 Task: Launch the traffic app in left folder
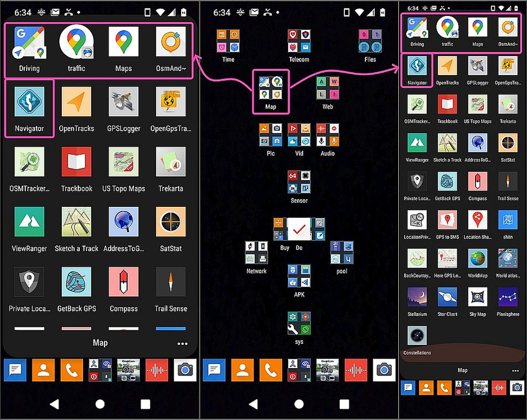76,41
